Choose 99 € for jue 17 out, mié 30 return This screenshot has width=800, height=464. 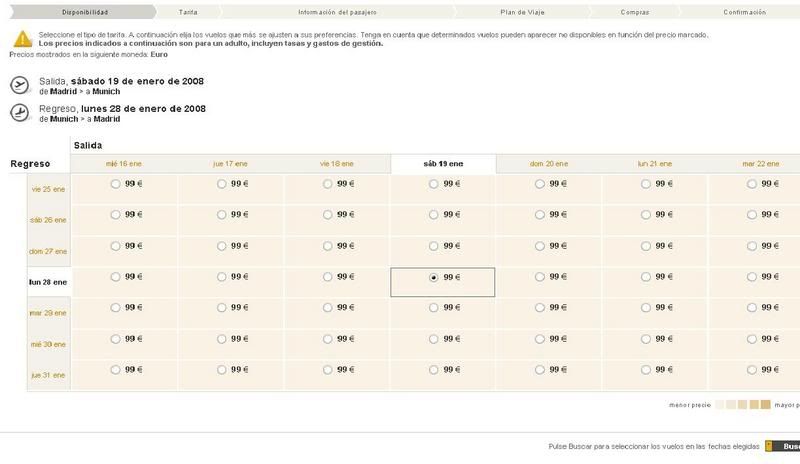click(221, 339)
